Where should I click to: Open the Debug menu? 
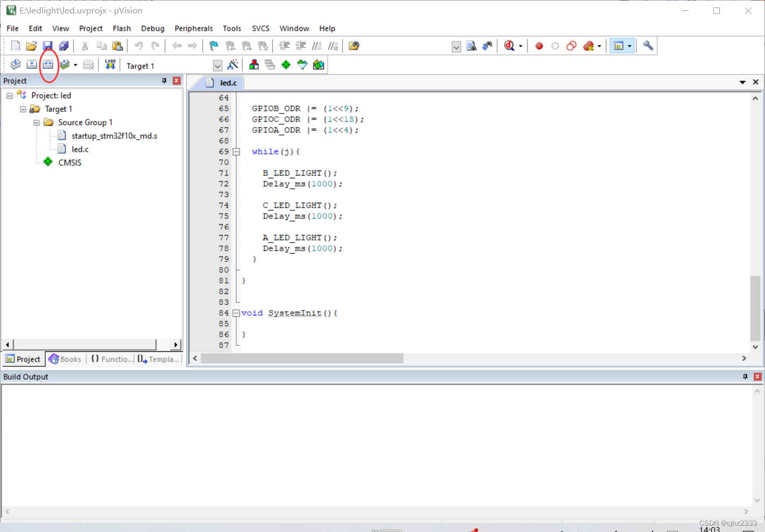(x=153, y=29)
